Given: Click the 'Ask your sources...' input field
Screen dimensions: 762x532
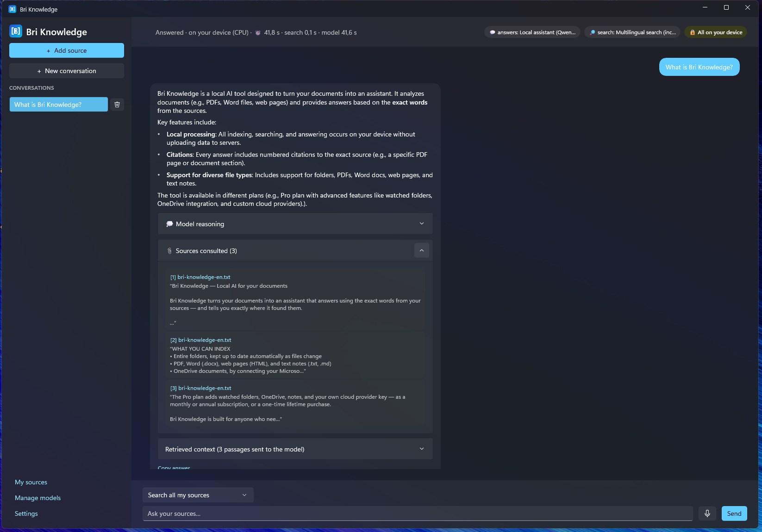Looking at the screenshot, I should coord(418,513).
